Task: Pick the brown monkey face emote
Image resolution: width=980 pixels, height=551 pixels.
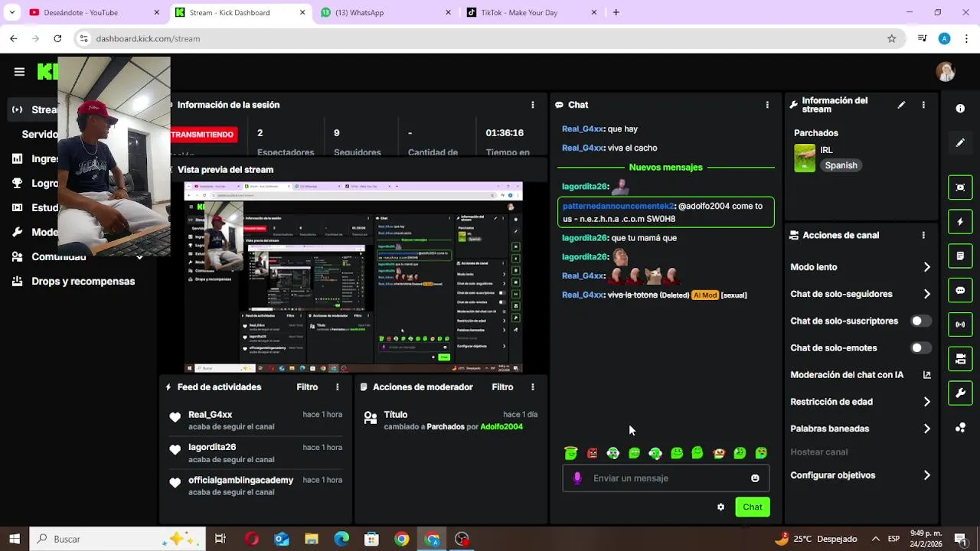Action: pos(718,454)
